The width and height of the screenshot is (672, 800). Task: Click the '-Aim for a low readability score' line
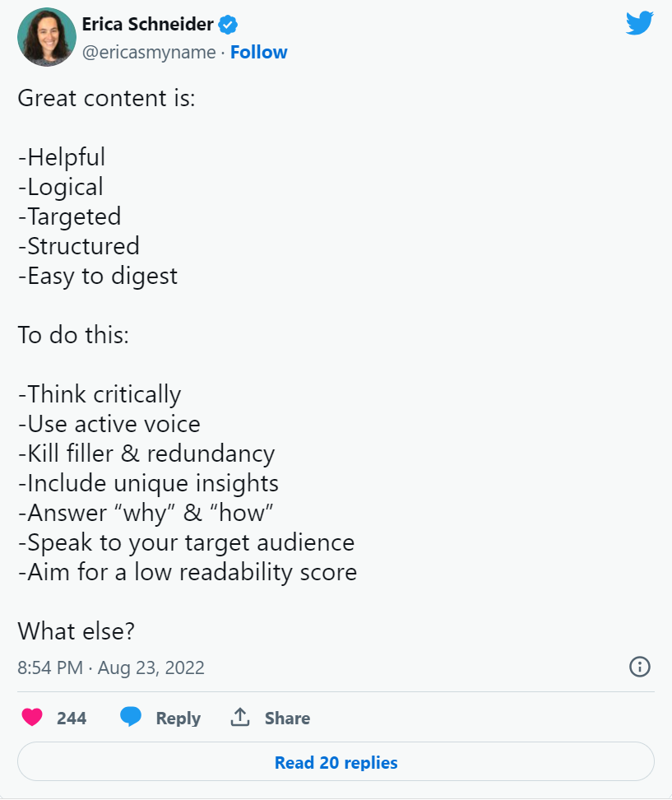tap(187, 572)
